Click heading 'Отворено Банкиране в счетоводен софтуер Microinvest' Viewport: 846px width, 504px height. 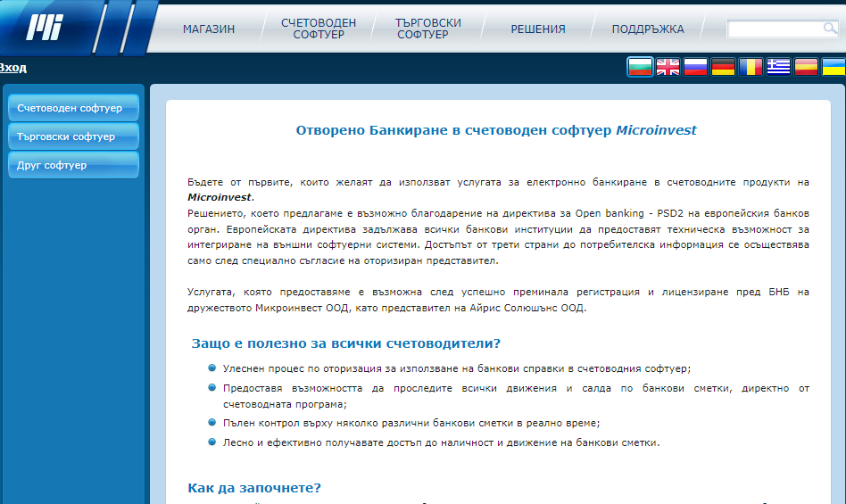click(496, 130)
